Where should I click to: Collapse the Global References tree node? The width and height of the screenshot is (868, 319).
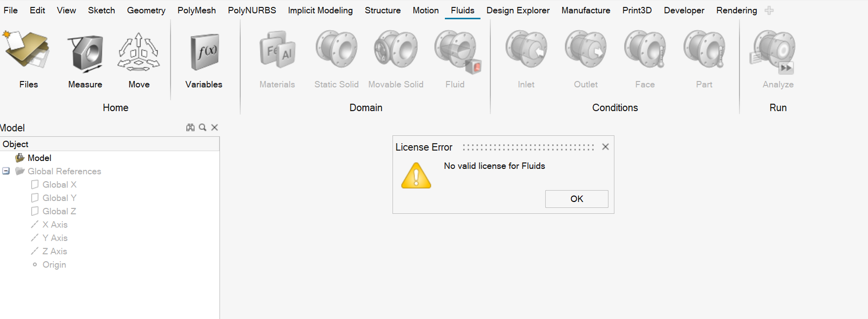pyautogui.click(x=6, y=171)
